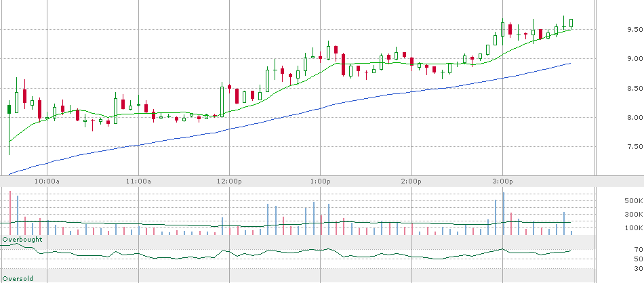
Task: Click the tall red volume bar at market open
Action: (x=10, y=213)
